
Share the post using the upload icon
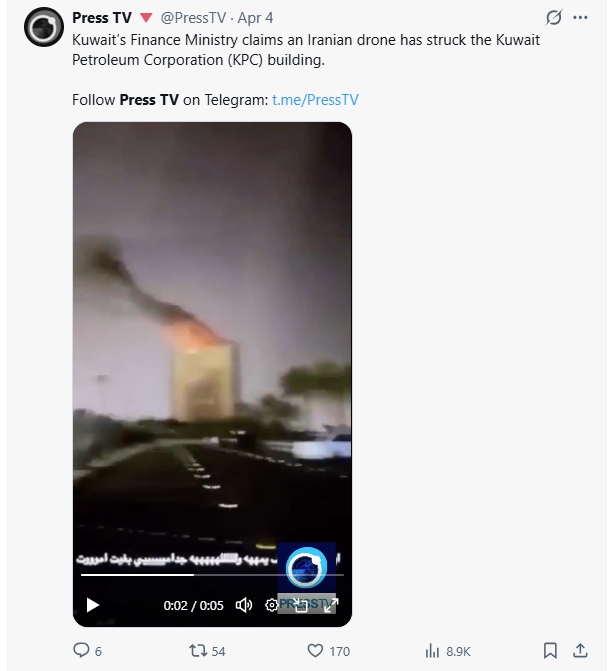(x=580, y=650)
